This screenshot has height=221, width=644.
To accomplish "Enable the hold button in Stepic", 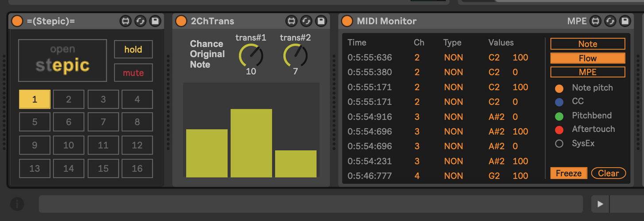I will tap(133, 50).
